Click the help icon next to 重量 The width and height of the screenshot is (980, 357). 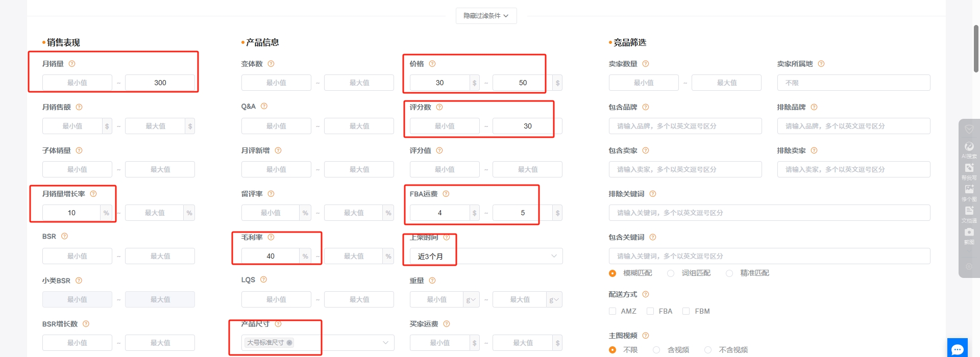432,280
